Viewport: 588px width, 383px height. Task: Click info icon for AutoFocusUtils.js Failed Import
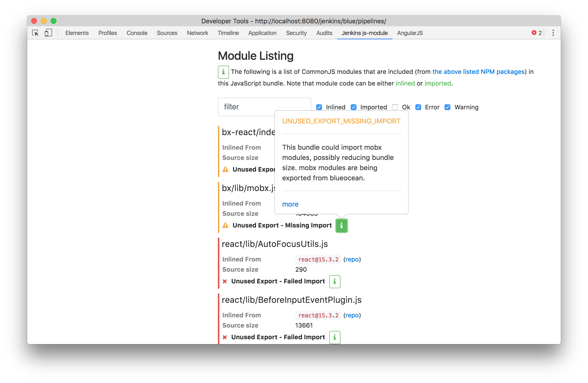click(335, 281)
